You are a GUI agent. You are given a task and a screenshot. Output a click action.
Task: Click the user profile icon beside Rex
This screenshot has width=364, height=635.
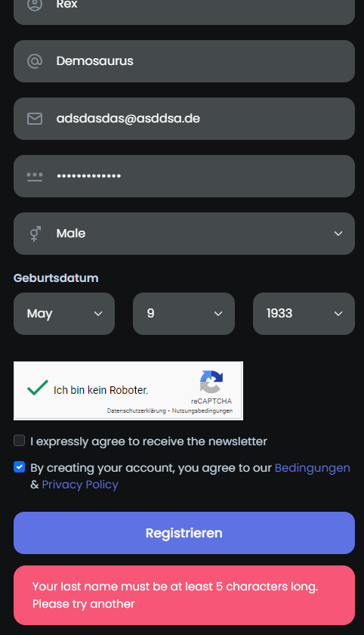pyautogui.click(x=35, y=4)
